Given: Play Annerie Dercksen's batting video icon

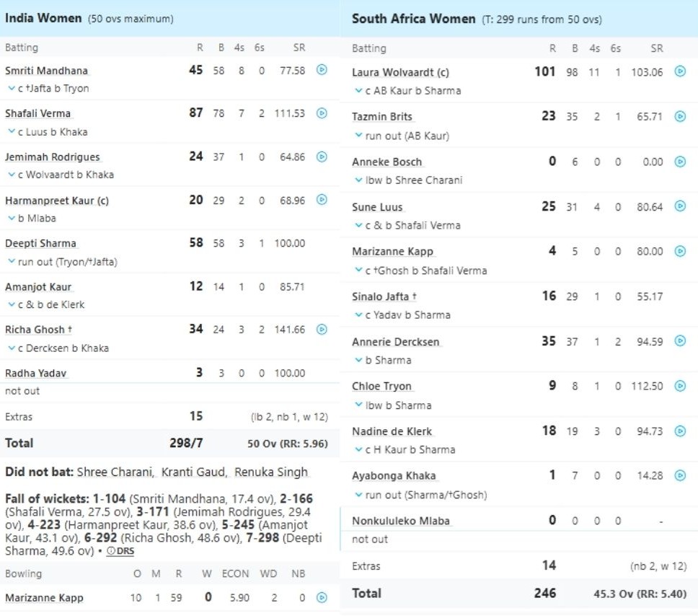Looking at the screenshot, I should (680, 341).
